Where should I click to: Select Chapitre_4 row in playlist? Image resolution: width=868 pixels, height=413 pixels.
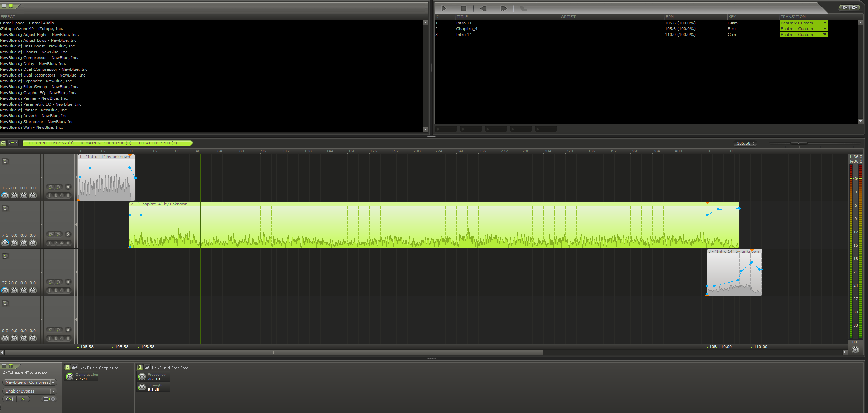click(466, 29)
